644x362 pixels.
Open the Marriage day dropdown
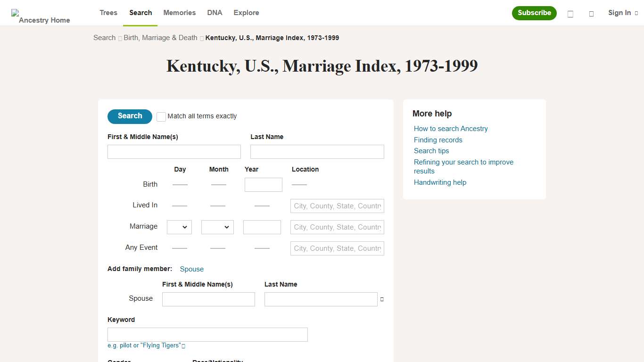[179, 227]
